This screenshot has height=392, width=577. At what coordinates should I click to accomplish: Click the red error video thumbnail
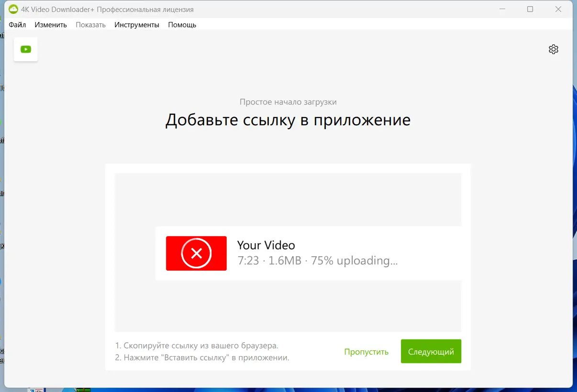196,253
